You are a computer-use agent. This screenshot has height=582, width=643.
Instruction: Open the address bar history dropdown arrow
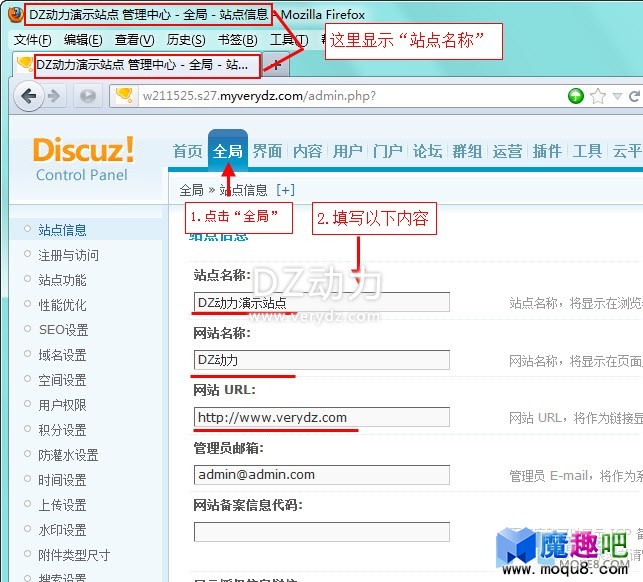coord(617,96)
